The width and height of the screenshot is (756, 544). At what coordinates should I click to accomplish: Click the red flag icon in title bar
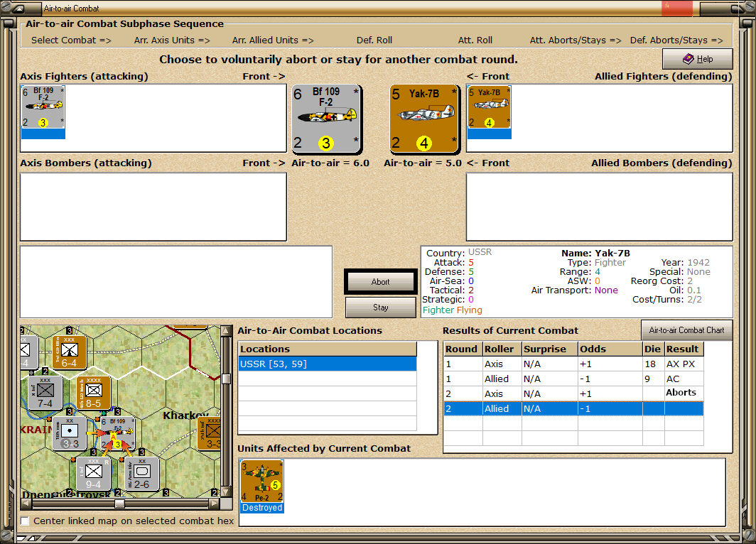coord(677,9)
